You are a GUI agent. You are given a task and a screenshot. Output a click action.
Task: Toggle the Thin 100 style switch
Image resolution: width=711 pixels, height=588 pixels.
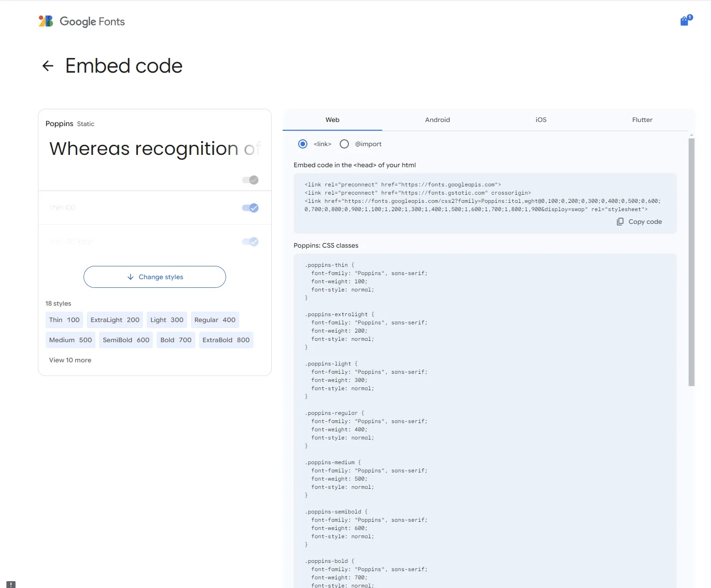click(x=250, y=208)
